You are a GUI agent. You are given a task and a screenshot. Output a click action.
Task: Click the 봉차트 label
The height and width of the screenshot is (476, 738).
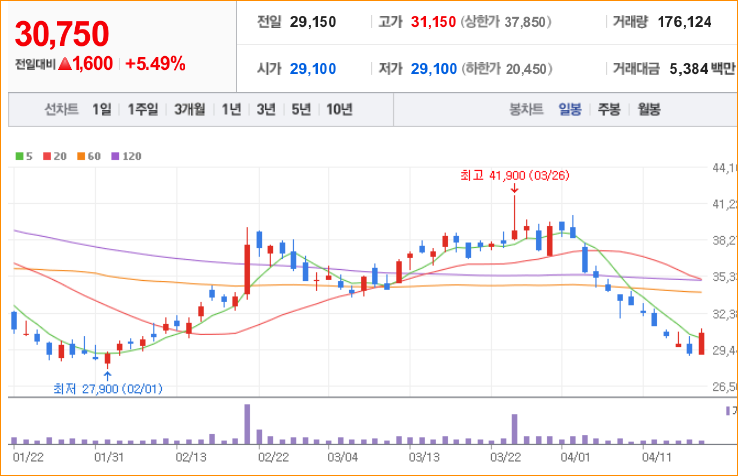click(526, 109)
